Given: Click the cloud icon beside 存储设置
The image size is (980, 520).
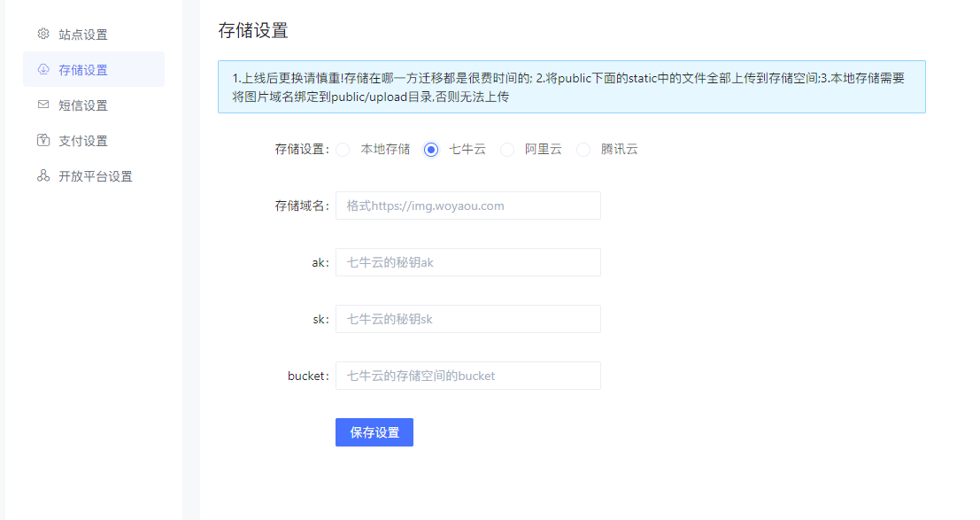Looking at the screenshot, I should point(43,69).
